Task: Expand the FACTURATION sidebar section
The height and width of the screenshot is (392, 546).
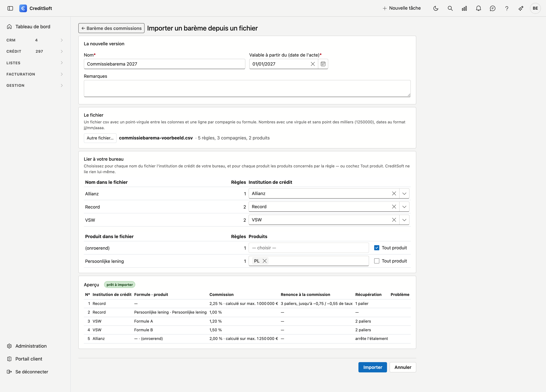Action: pyautogui.click(x=35, y=74)
